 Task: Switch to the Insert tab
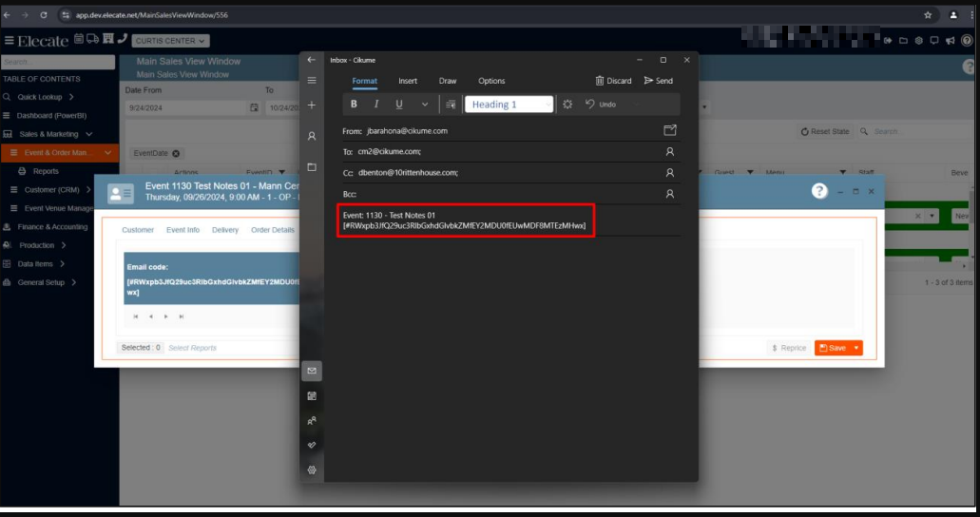coord(408,81)
